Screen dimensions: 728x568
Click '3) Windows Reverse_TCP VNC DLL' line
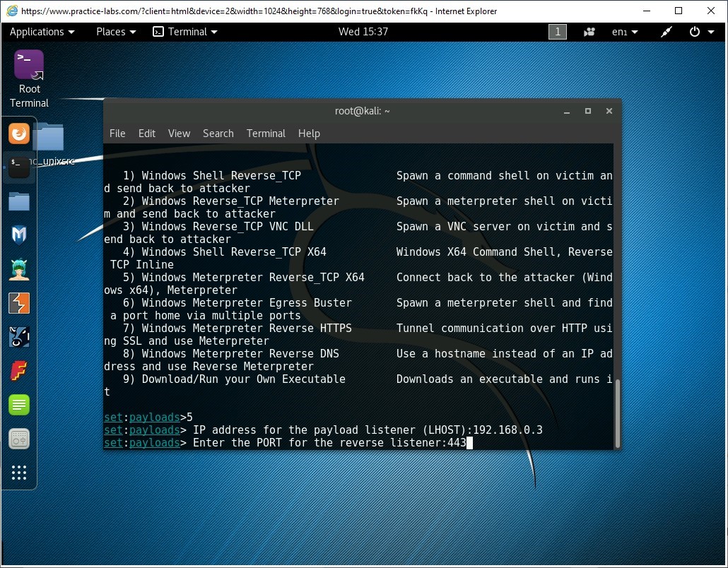218,227
